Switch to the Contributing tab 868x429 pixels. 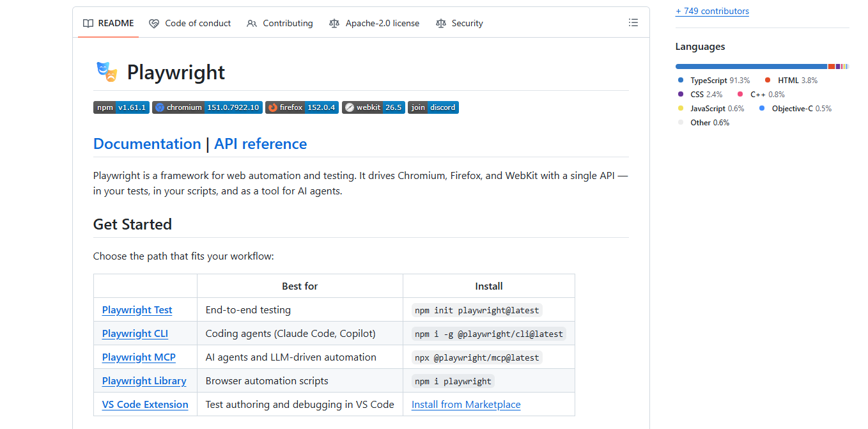[x=280, y=23]
